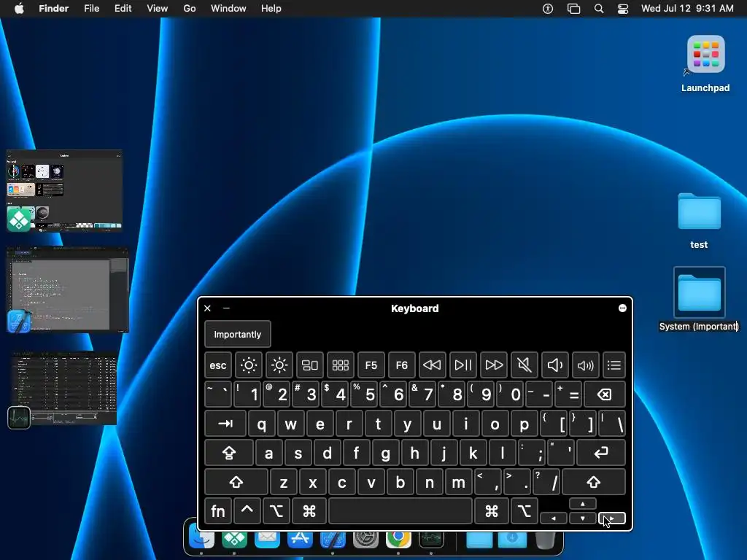The height and width of the screenshot is (560, 747).
Task: Tap the tab key on the on-screen keyboard
Action: tap(225, 424)
